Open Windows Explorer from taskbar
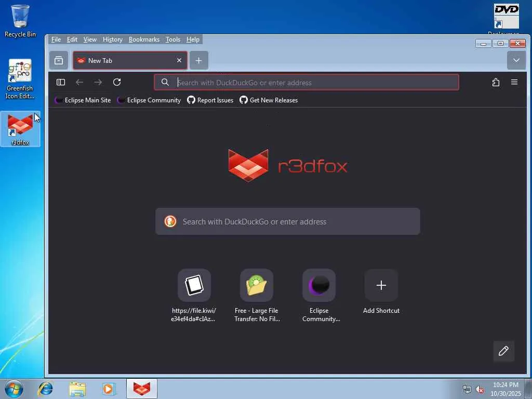532x399 pixels. click(x=77, y=389)
